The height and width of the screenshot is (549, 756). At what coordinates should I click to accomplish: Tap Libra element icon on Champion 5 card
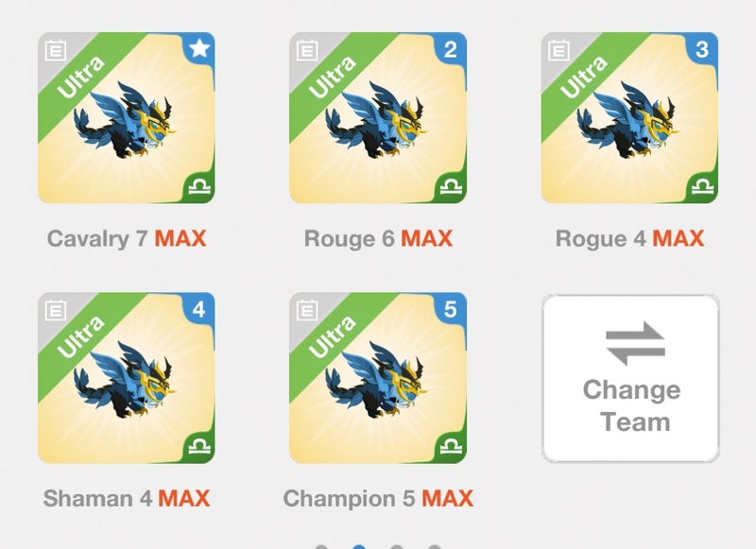tap(452, 447)
